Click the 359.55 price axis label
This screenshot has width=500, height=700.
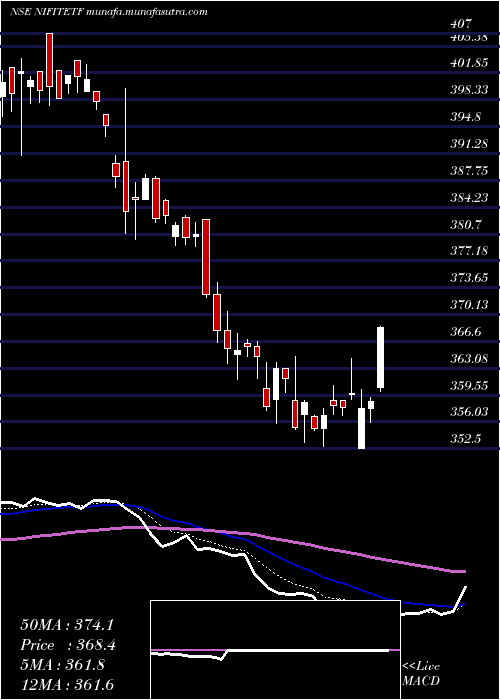pyautogui.click(x=469, y=385)
